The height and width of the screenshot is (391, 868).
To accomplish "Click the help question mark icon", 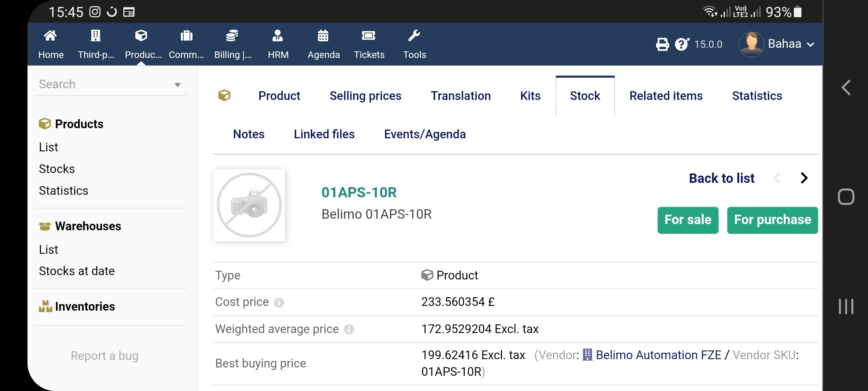I will point(682,45).
